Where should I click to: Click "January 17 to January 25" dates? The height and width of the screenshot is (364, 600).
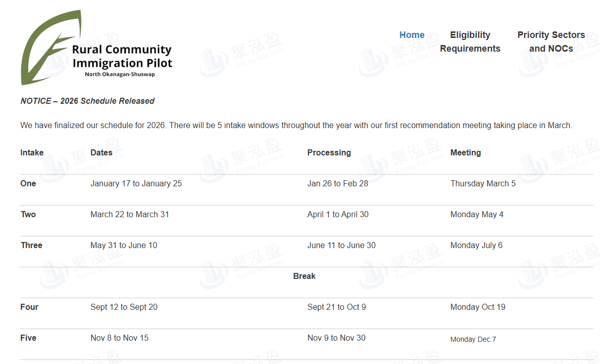pyautogui.click(x=136, y=183)
